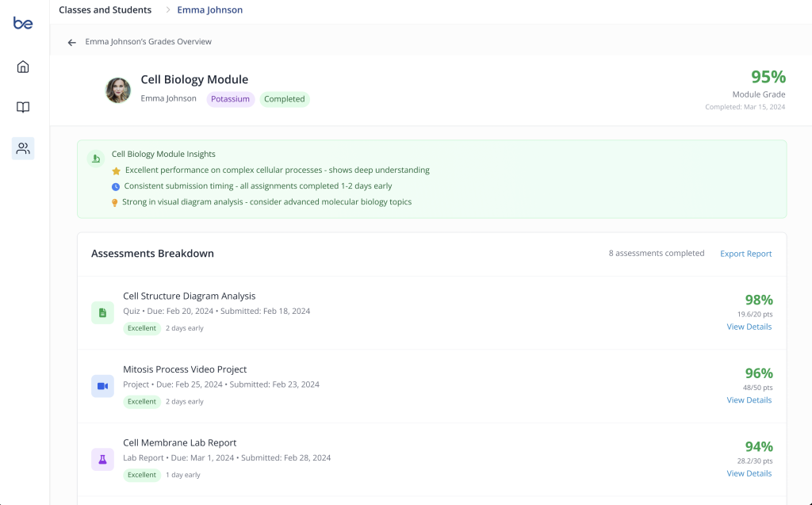
Task: Click '28.2/30 pts' value
Action: coord(755,461)
